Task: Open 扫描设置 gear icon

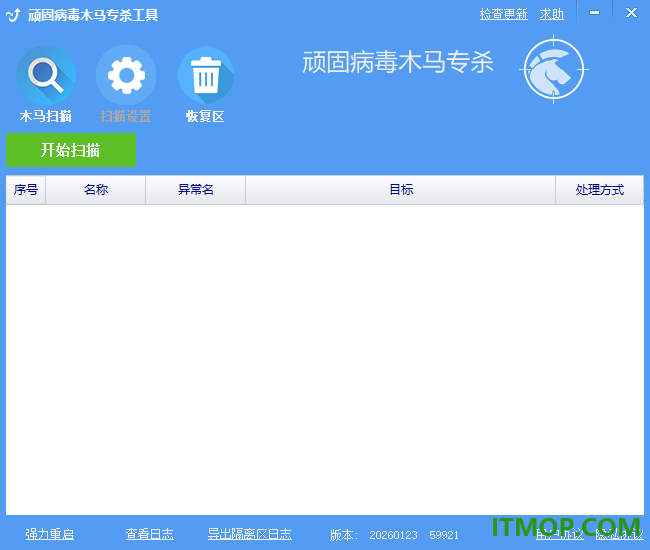Action: point(126,75)
